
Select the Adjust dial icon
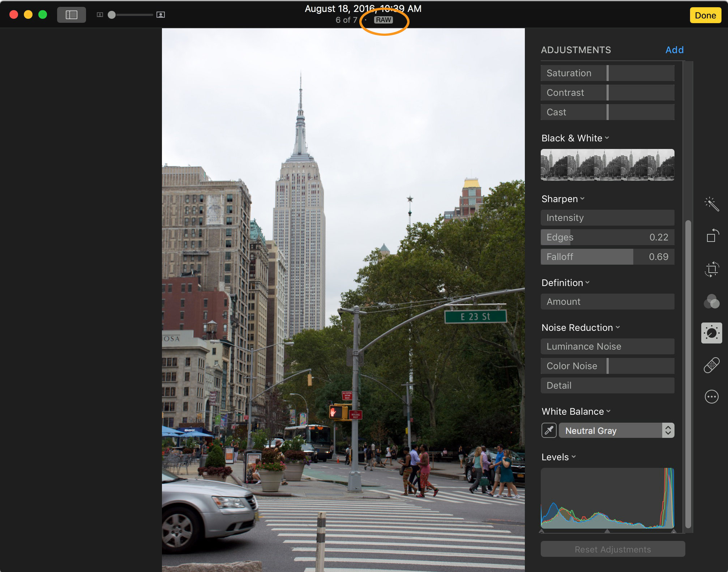[x=711, y=333]
